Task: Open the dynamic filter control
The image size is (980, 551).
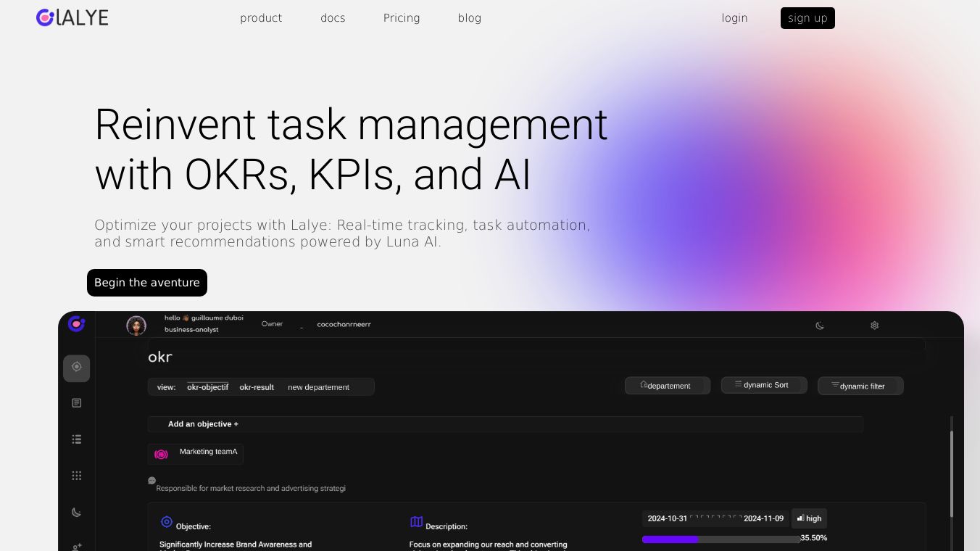Action: pos(860,386)
